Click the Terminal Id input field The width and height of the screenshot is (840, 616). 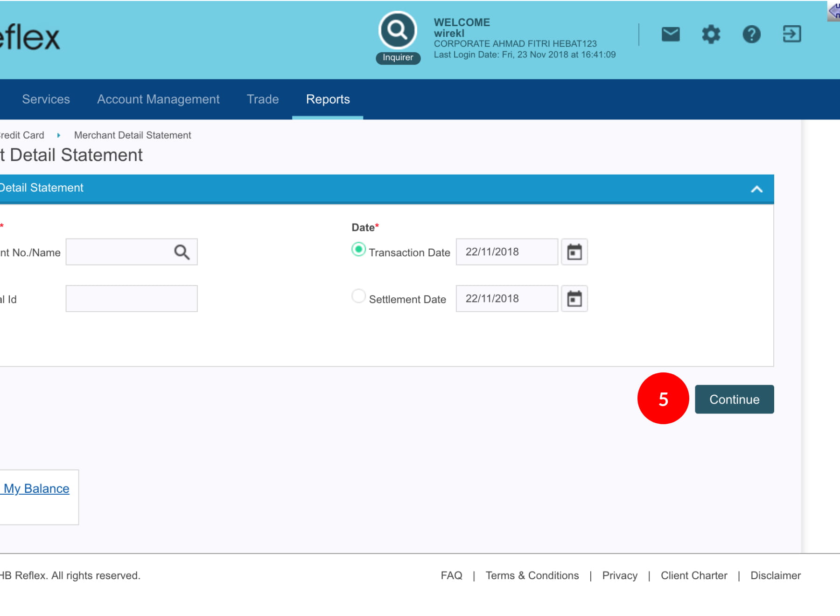(x=132, y=299)
